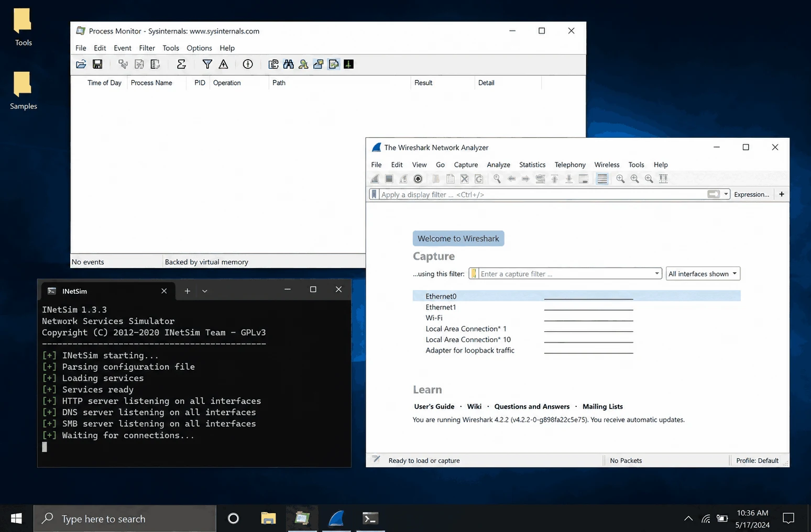Show hidden system tray icons chevron
Viewport: 811px width, 532px height.
688,518
